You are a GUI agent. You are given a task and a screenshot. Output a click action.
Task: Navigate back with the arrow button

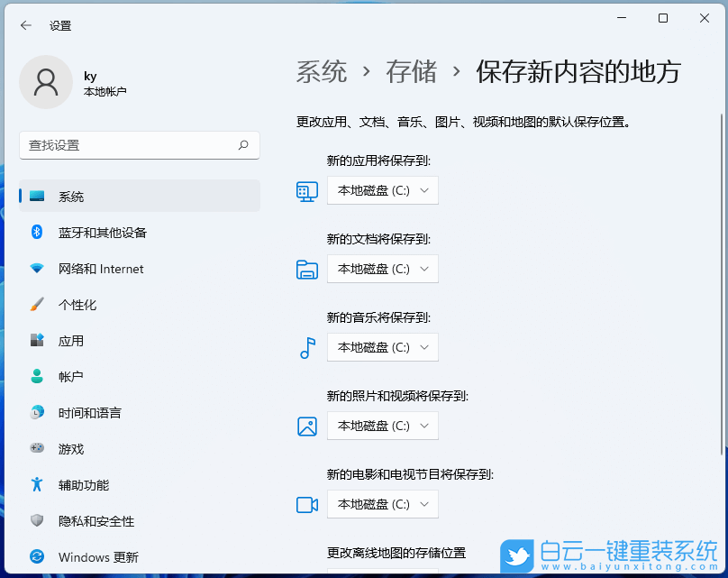click(x=25, y=25)
